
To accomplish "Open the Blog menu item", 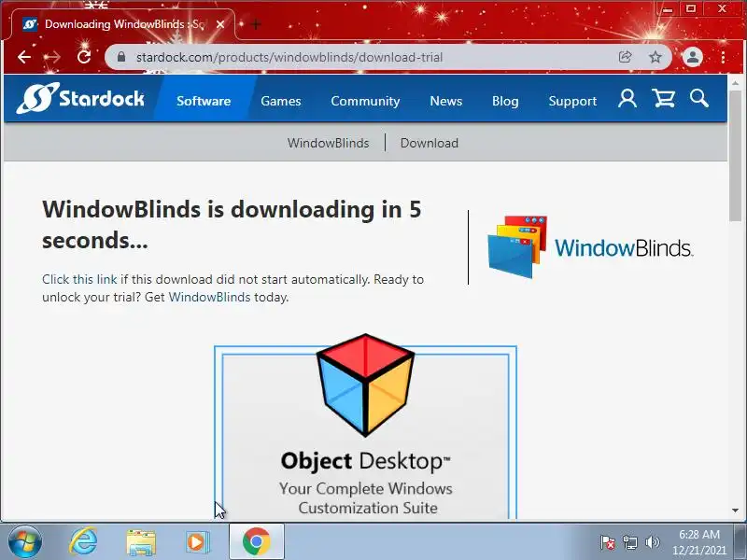I will pos(505,101).
